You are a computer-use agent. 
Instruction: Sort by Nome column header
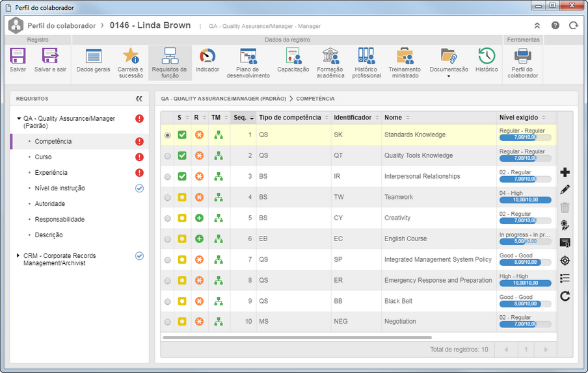[x=439, y=118]
